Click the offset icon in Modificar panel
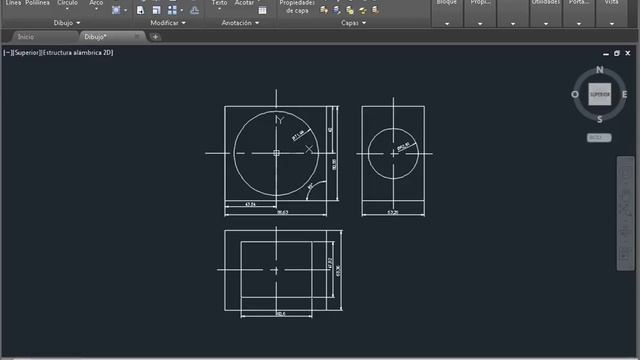 click(195, 10)
